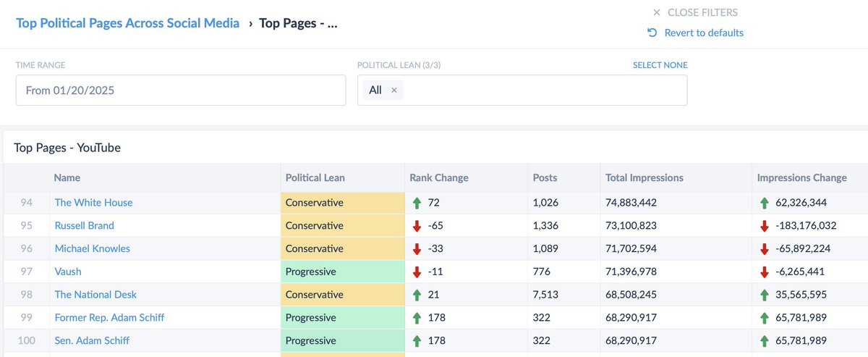Open the Michael Knowles page link

pos(93,249)
